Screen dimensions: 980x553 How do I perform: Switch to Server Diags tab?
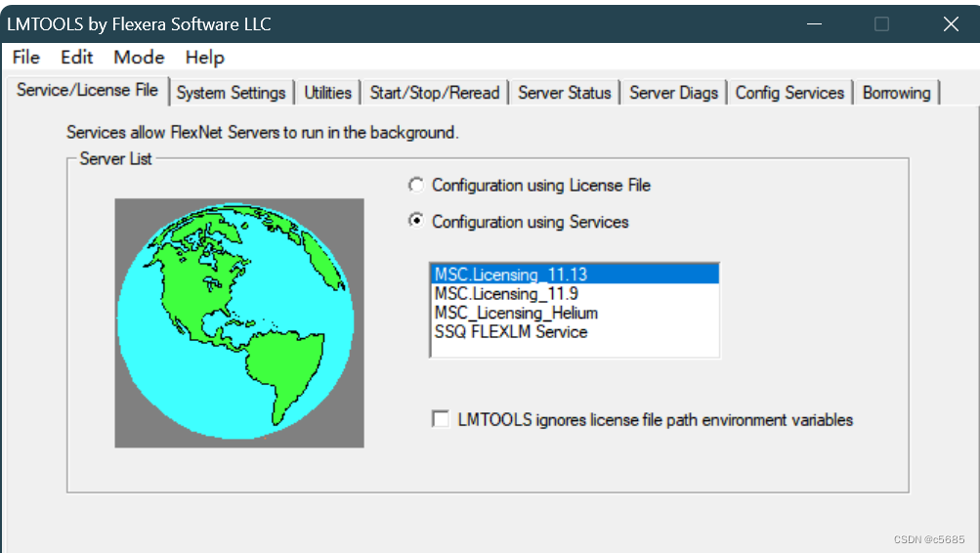pyautogui.click(x=673, y=93)
